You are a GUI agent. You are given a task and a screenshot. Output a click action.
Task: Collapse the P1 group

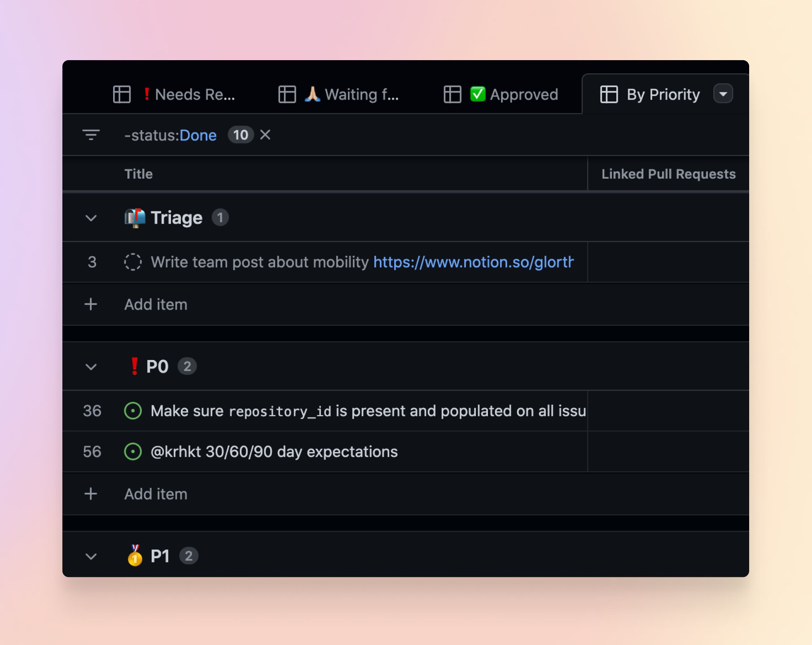(x=91, y=557)
